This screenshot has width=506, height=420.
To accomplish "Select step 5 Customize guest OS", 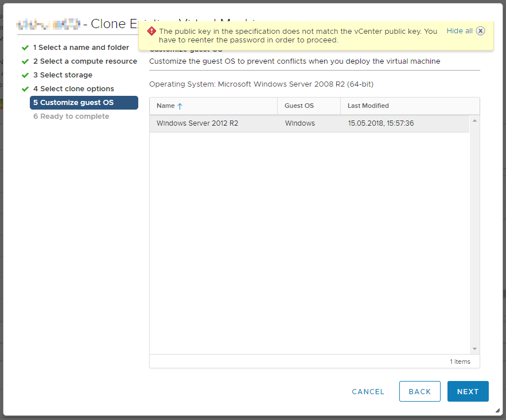I will (x=84, y=103).
